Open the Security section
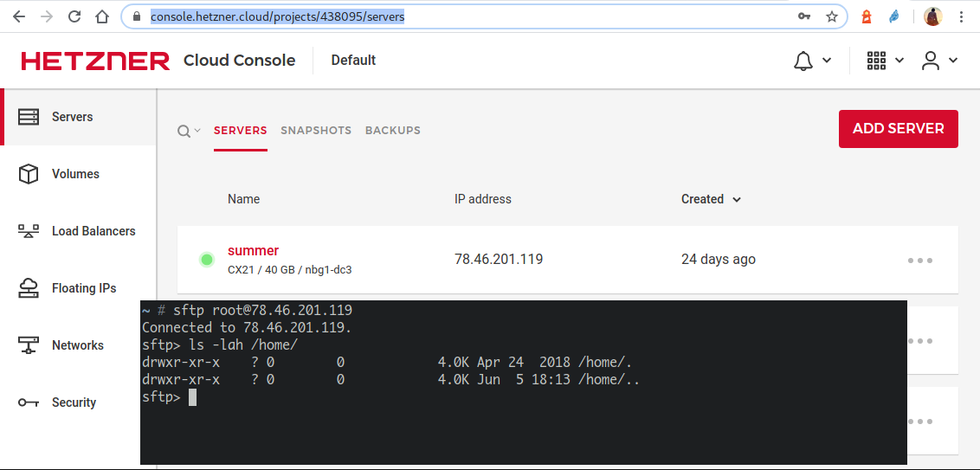Image resolution: width=980 pixels, height=470 pixels. 74,402
